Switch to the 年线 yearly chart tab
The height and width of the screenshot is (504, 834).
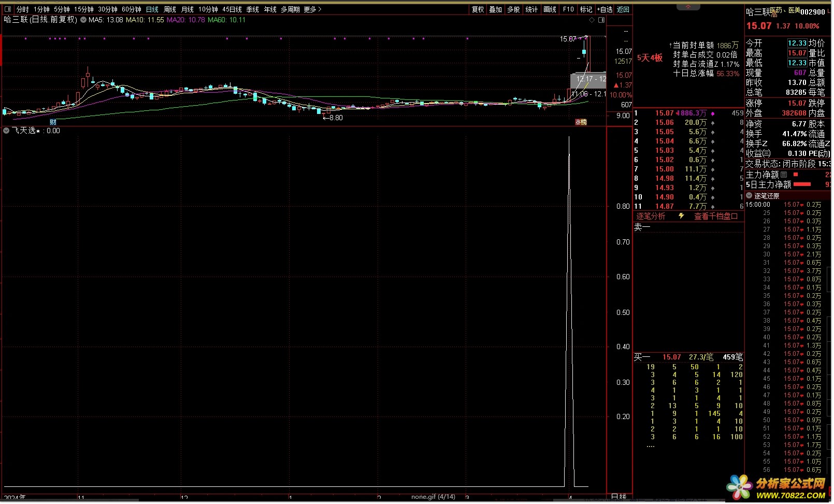click(x=270, y=9)
